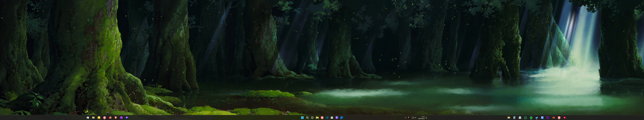Viewport: 644px width, 120px height.
Task: Launch the yellow PotPlayer icon
Action: coord(99,117)
